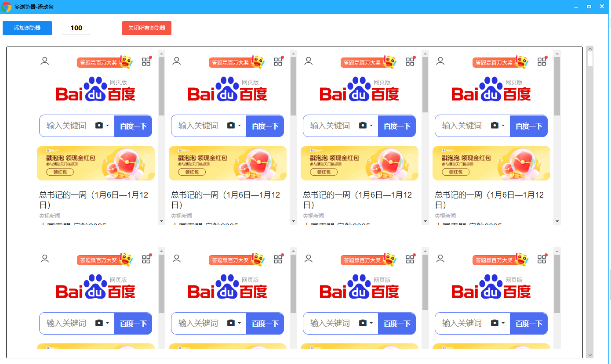The width and height of the screenshot is (611, 364).
Task: Click the camera icon in the bottom-row third browser
Action: click(x=363, y=323)
